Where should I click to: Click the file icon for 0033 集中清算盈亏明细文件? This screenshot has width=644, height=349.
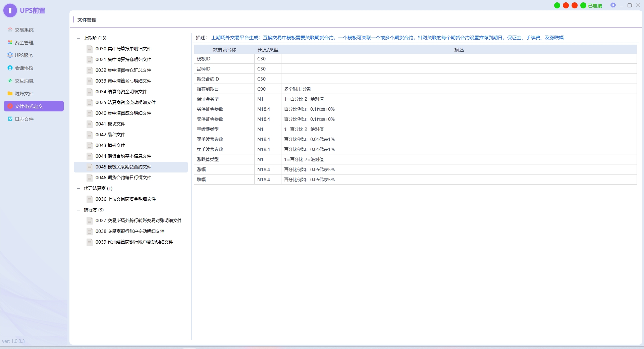pos(90,81)
